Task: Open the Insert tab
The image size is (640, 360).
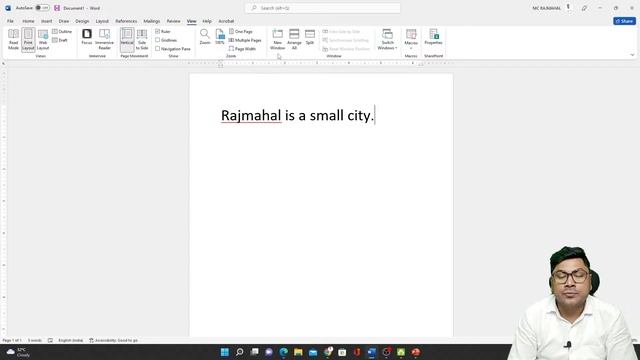Action: pos(47,21)
